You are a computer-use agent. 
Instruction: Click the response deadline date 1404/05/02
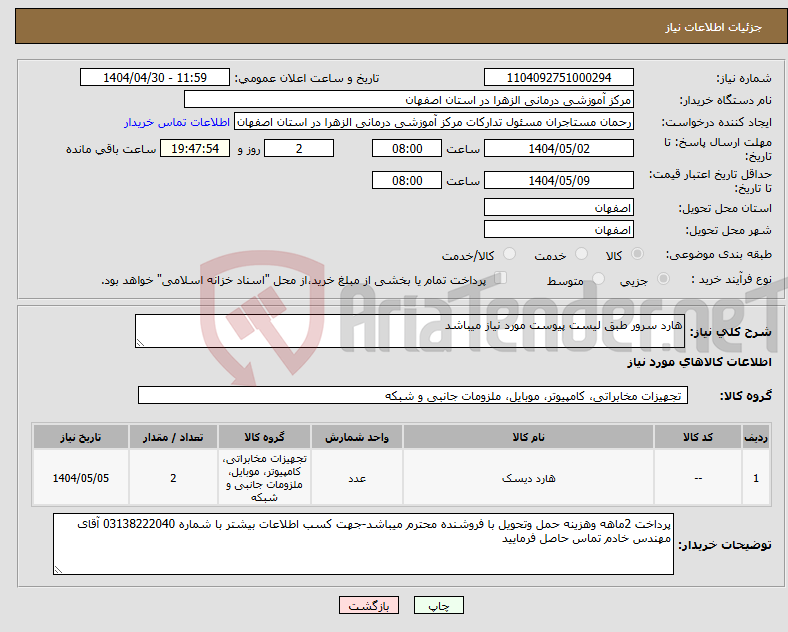coord(558,148)
